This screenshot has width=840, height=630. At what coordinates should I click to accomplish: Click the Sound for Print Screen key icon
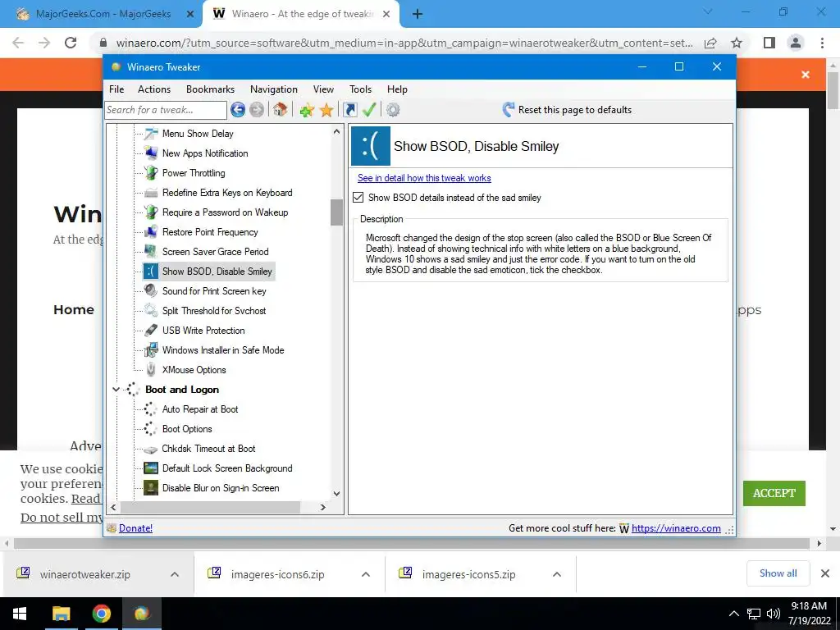[151, 291]
